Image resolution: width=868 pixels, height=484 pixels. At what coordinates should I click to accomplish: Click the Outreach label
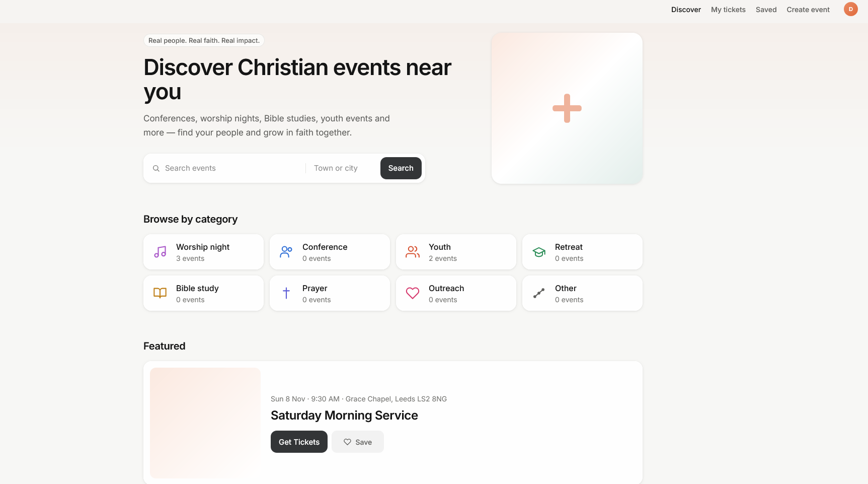tap(446, 288)
